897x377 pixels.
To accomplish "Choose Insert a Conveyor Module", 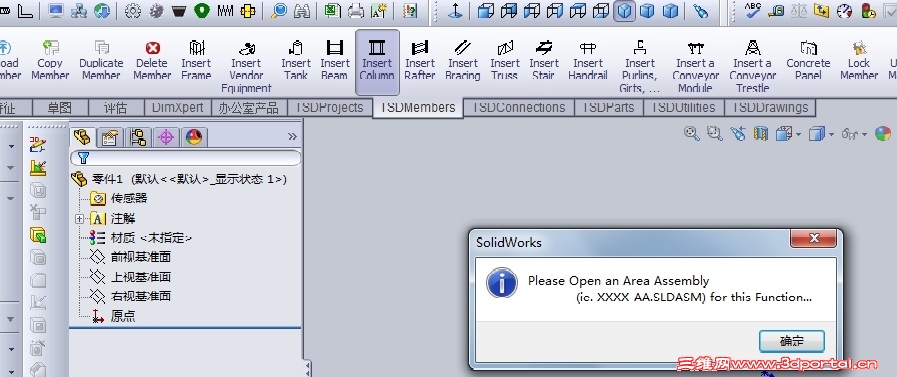I will point(695,66).
